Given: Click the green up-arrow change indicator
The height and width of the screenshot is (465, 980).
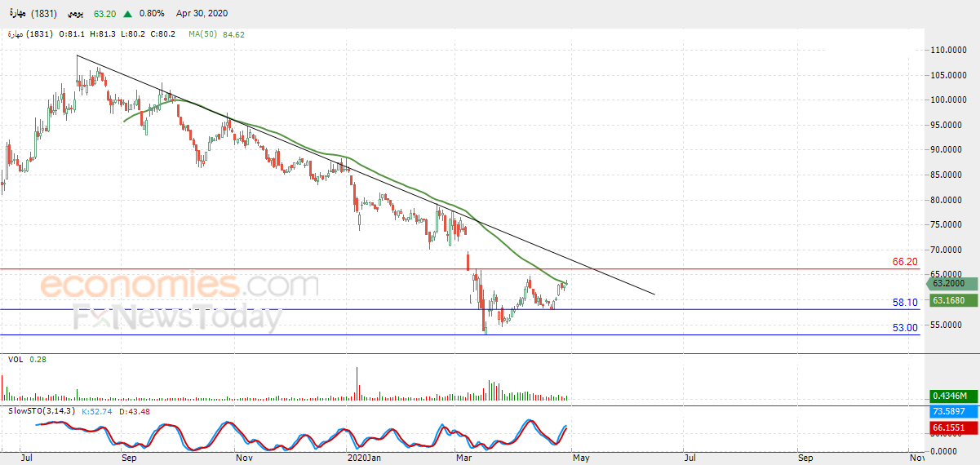Looking at the screenshot, I should point(126,13).
